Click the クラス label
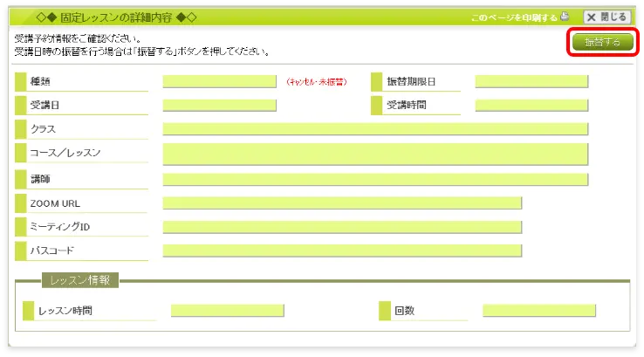Image resolution: width=644 pixels, height=357 pixels. [x=43, y=129]
